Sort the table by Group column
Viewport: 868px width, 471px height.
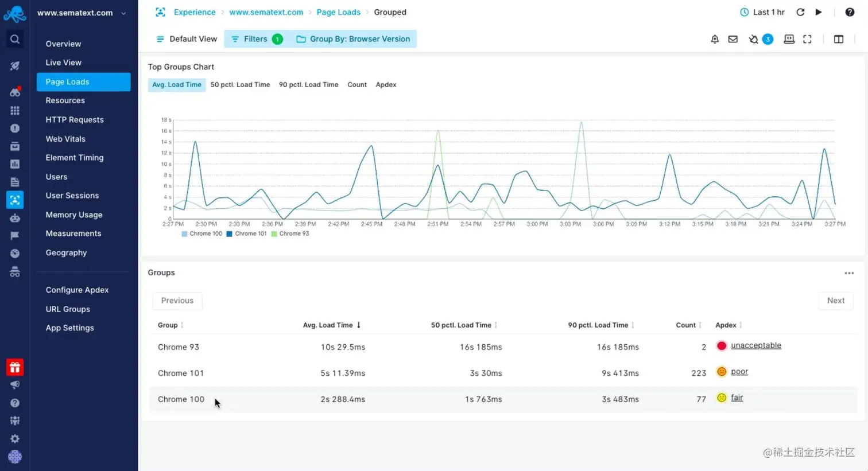tap(170, 325)
